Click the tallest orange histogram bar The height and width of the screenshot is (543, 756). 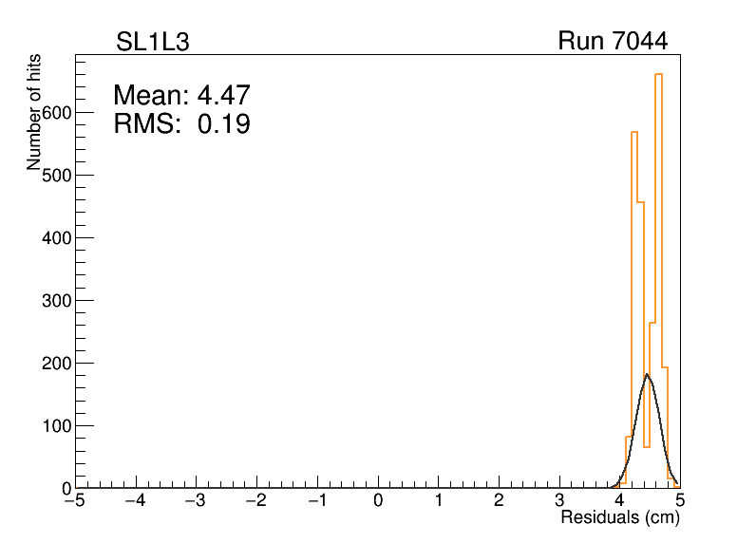pyautogui.click(x=658, y=190)
